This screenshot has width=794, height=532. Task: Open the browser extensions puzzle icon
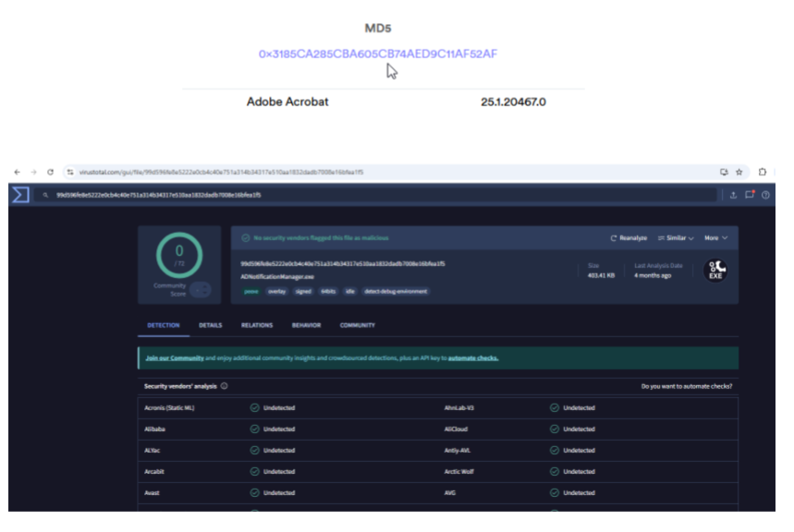762,172
